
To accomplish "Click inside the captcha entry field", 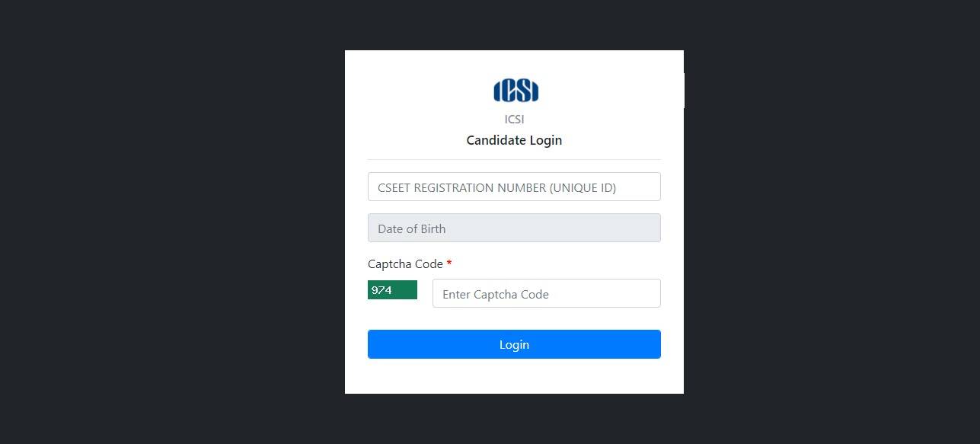I will pos(546,293).
